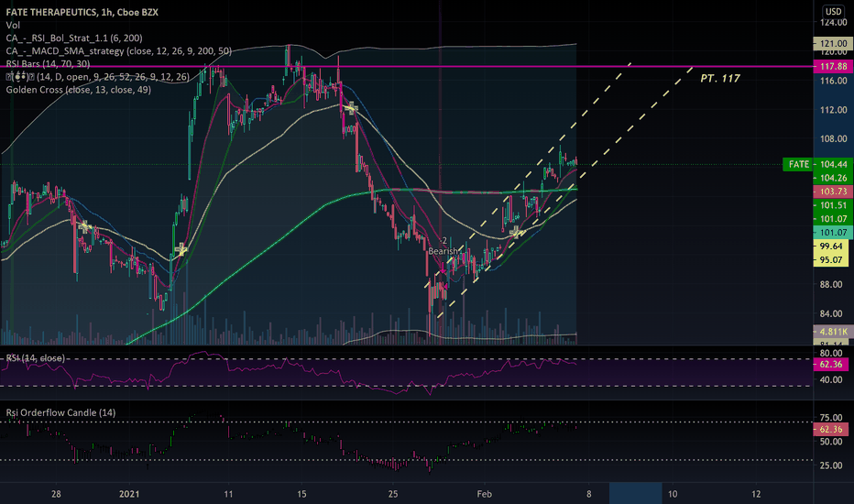Click the 2021 date label on time axis
Screen dimensions: 854x504
coord(129,494)
